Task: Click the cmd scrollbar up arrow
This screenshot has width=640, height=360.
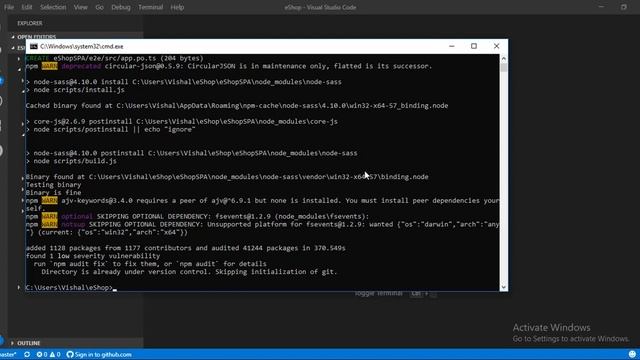Action: pyautogui.click(x=504, y=58)
